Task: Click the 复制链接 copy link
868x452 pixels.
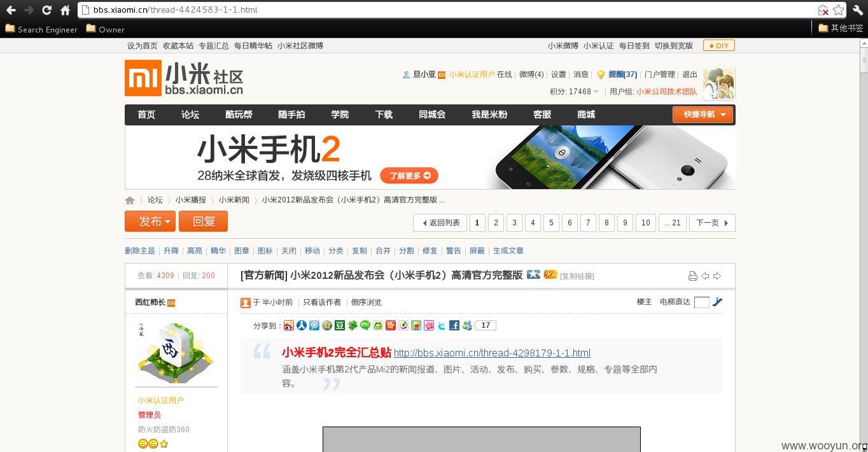Action: (577, 276)
